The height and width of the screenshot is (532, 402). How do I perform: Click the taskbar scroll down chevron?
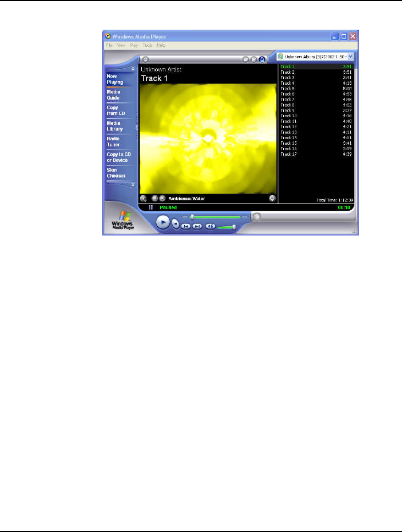point(133,185)
